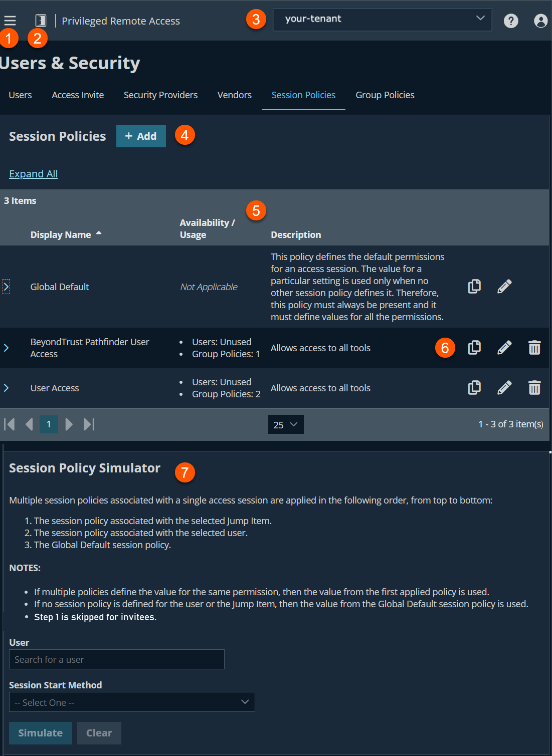This screenshot has height=756, width=552.
Task: Open the help icon
Action: [511, 21]
